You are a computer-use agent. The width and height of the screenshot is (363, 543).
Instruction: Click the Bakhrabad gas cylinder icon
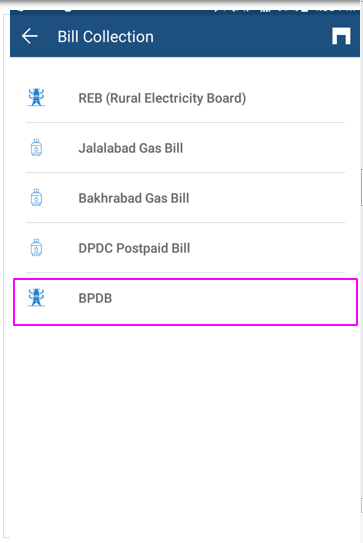click(36, 197)
